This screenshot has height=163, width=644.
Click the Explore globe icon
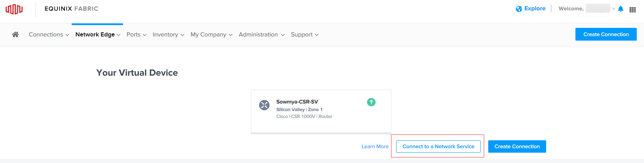click(x=519, y=9)
